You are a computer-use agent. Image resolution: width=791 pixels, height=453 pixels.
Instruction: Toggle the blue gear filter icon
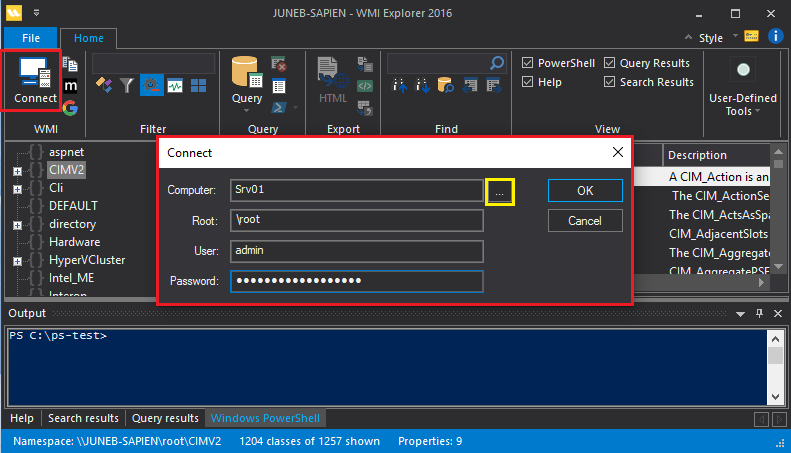pos(151,85)
